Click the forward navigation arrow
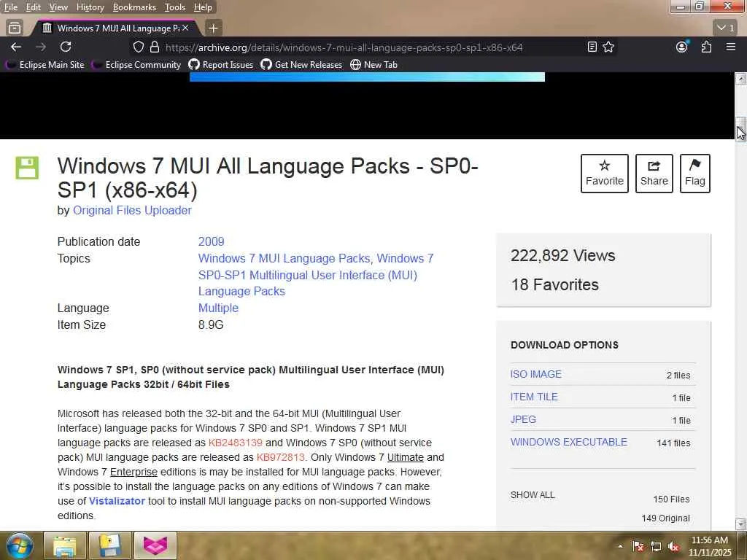Viewport: 747px width, 560px height. click(41, 47)
